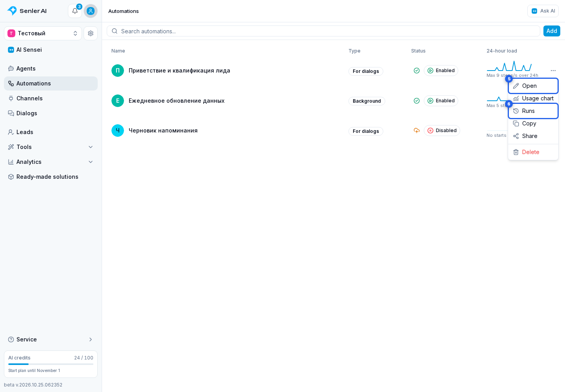This screenshot has width=565, height=392.
Task: Select Automations in the sidebar
Action: 51,83
